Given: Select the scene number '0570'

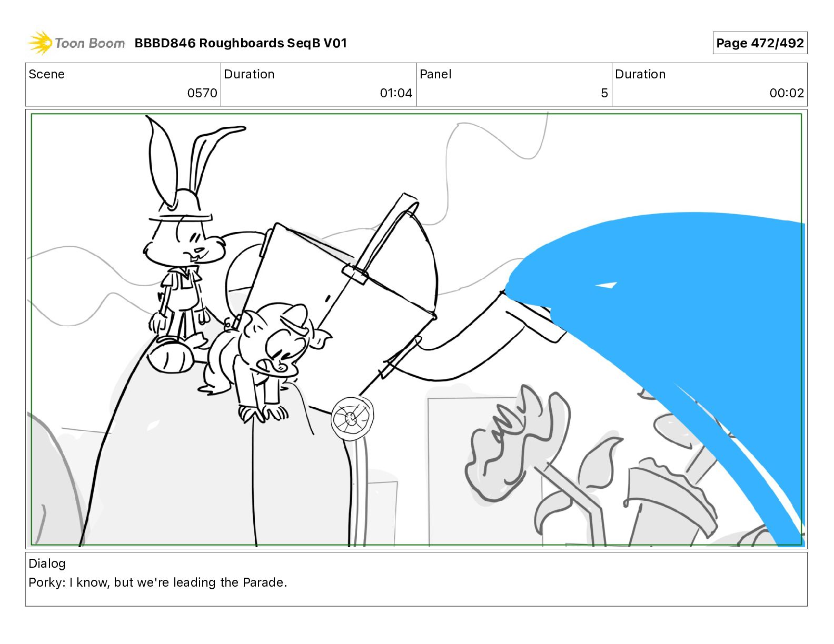Looking at the screenshot, I should click(x=202, y=93).
